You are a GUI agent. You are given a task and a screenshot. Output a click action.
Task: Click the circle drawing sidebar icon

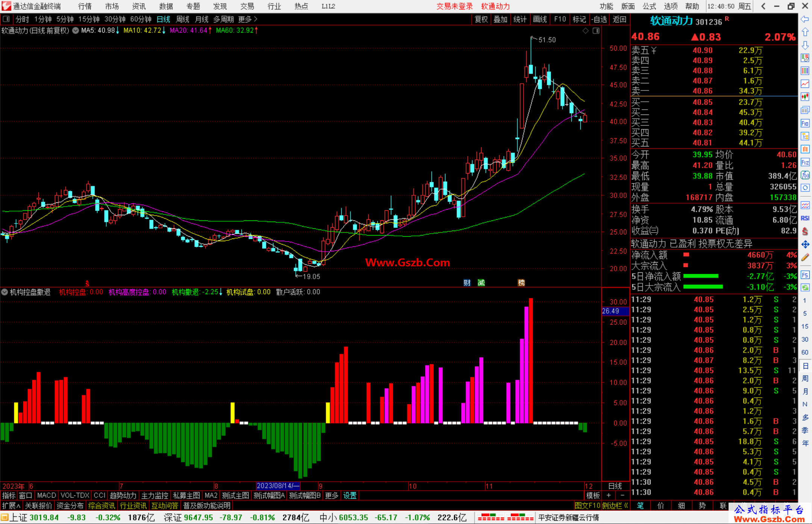click(x=805, y=188)
